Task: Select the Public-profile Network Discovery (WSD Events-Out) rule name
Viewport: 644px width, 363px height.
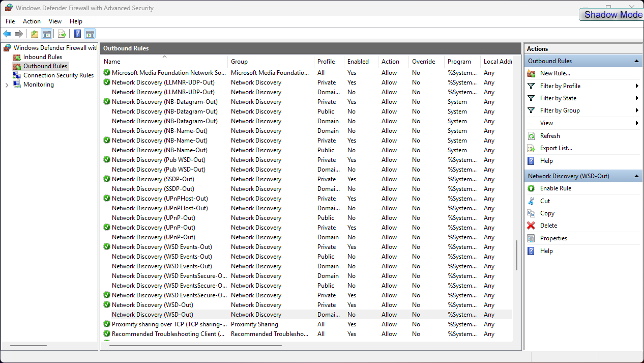Action: (x=162, y=257)
